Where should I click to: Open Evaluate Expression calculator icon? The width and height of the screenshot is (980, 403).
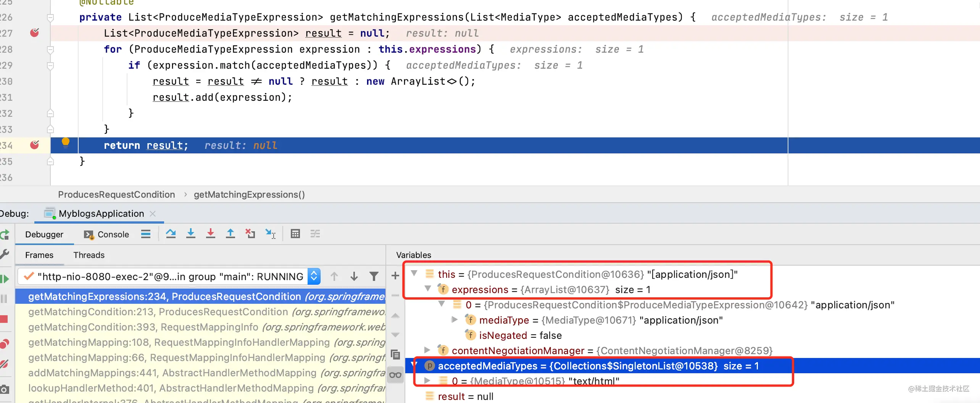point(295,234)
